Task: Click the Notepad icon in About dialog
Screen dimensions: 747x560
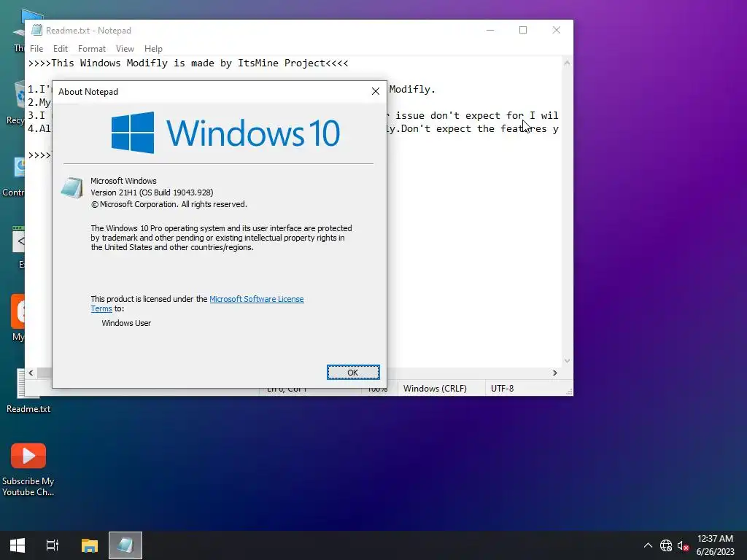Action: (x=72, y=187)
